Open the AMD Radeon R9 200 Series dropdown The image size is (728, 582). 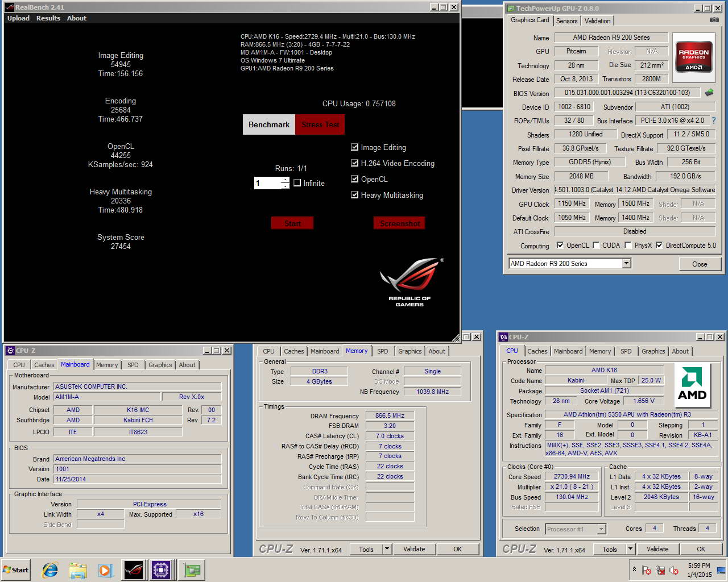coord(626,264)
